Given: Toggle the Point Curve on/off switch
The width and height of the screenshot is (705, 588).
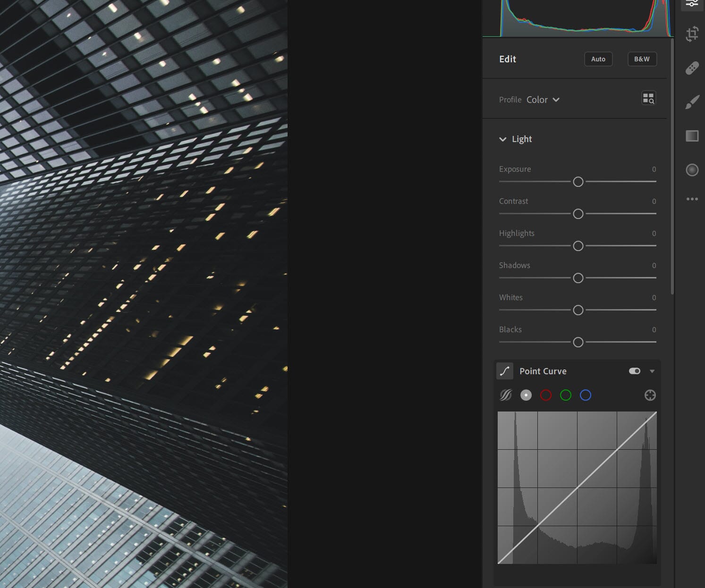Looking at the screenshot, I should click(635, 371).
